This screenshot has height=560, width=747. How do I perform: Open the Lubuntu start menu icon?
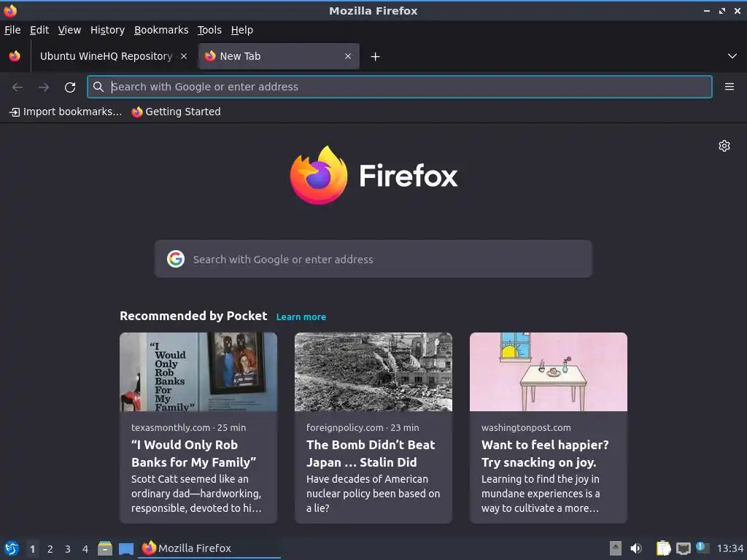(x=12, y=548)
